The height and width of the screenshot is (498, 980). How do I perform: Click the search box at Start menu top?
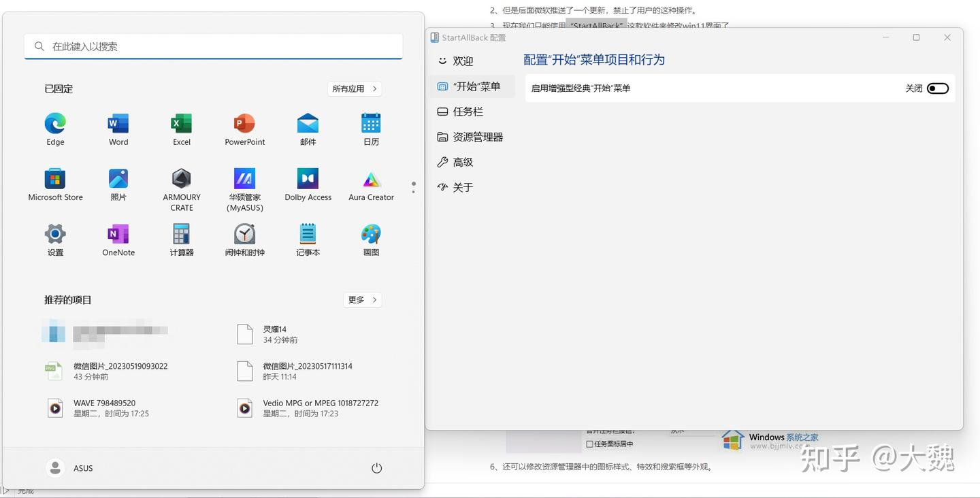(x=213, y=46)
